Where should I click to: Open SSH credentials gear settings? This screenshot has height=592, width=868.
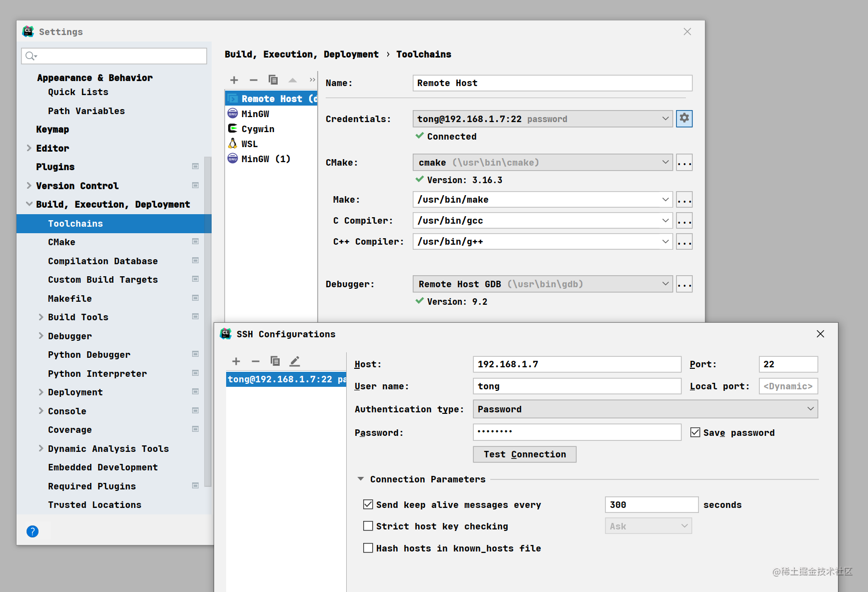(x=684, y=119)
